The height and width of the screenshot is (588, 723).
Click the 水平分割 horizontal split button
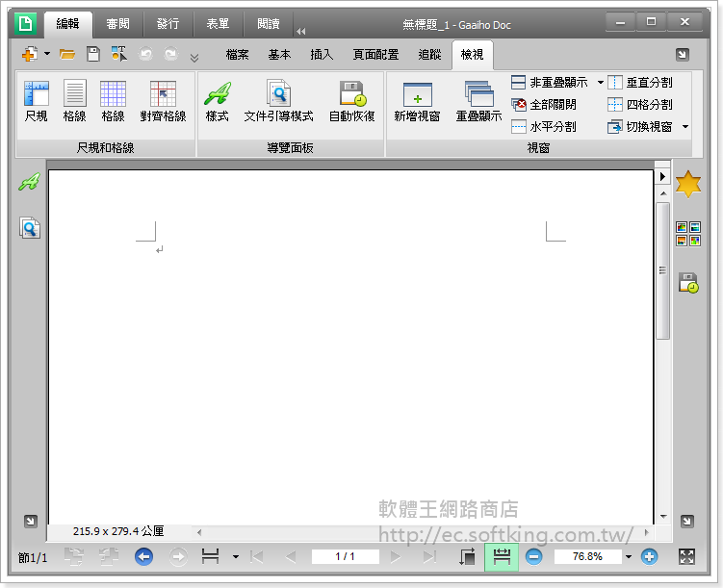point(544,127)
